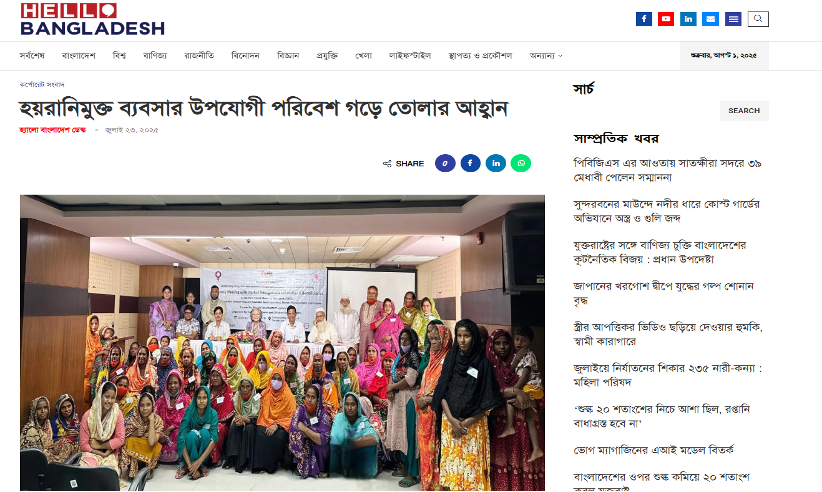Open the কর্পোরেট সংবাদ category link
Image resolution: width=822 pixels, height=492 pixels.
(x=42, y=84)
